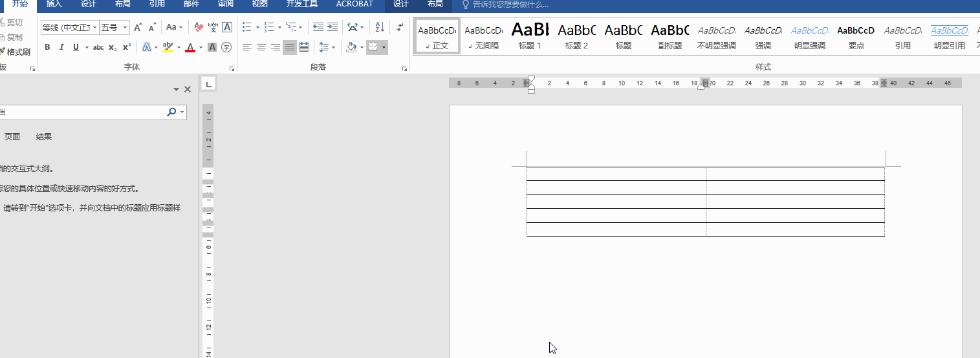The width and height of the screenshot is (980, 358).
Task: Open font color dropdown arrow
Action: [201, 47]
